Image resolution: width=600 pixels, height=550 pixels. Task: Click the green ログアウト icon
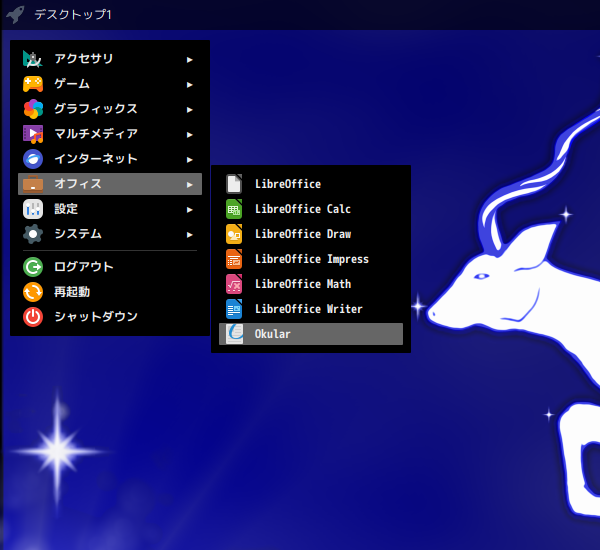(x=33, y=267)
